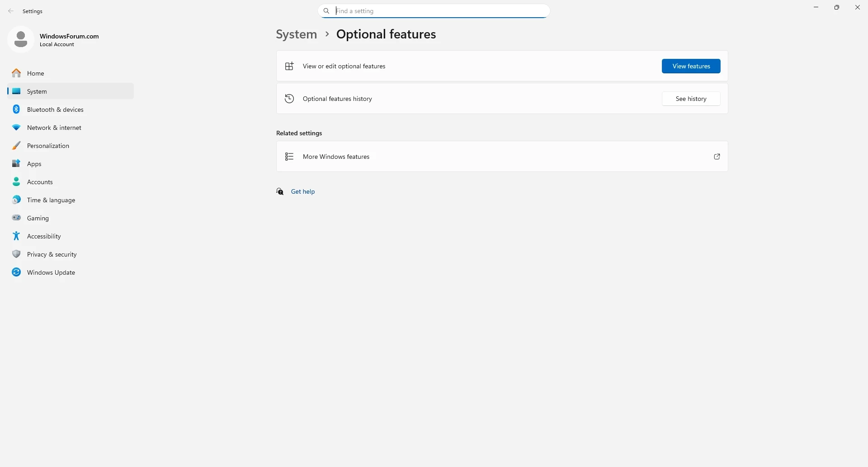
Task: Click the Network wifi icon in sidebar
Action: tap(16, 128)
